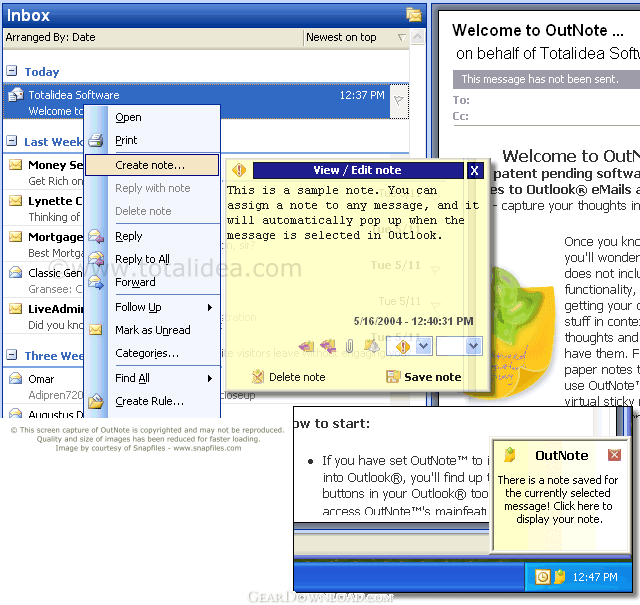The image size is (640, 605).
Task: Click the clock tray icon in taskbar
Action: pos(542,577)
